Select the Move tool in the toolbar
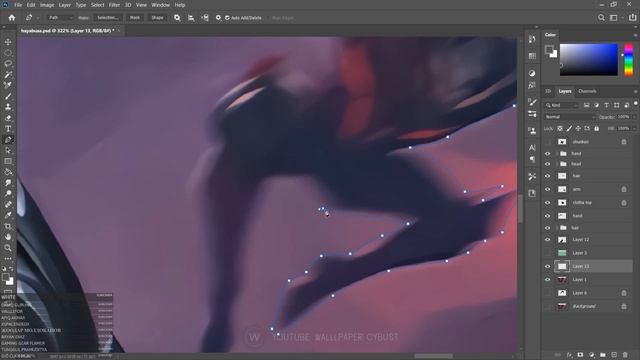 tap(8, 42)
